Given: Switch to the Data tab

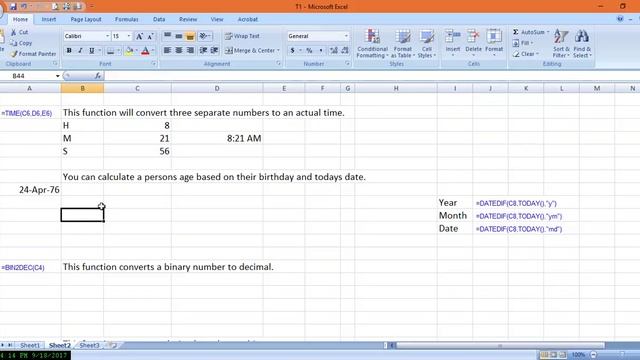Looking at the screenshot, I should (159, 19).
